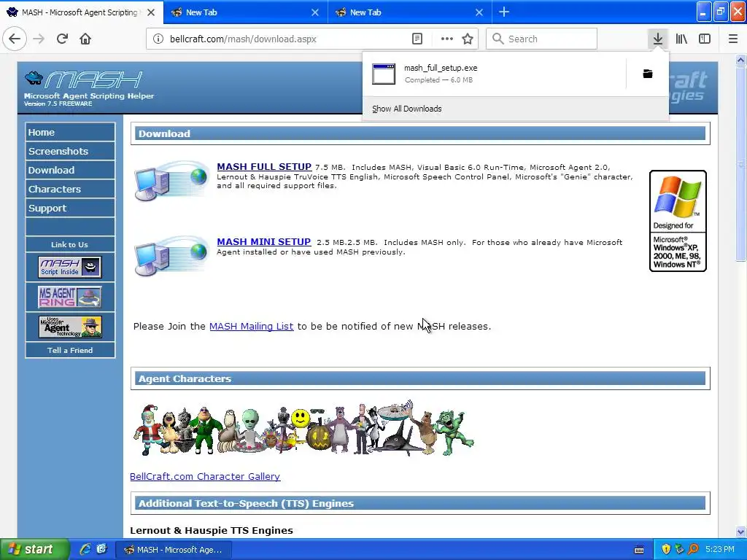Toggle the Downloads arrow toolbar button
The width and height of the screenshot is (747, 560).
pyautogui.click(x=658, y=39)
